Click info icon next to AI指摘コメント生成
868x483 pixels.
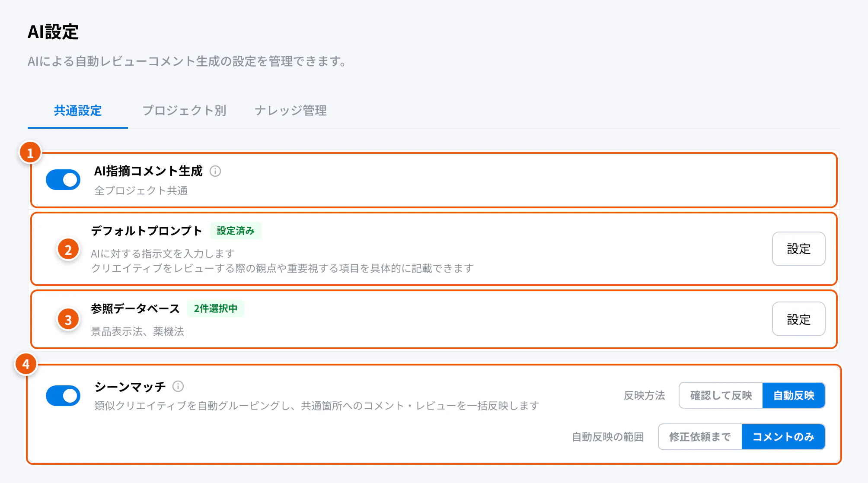(215, 172)
